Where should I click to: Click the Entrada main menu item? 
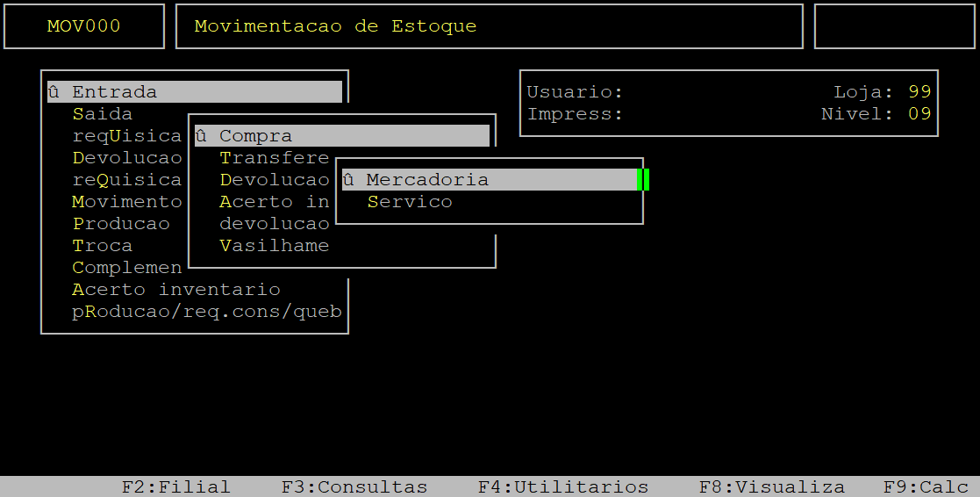click(x=195, y=92)
